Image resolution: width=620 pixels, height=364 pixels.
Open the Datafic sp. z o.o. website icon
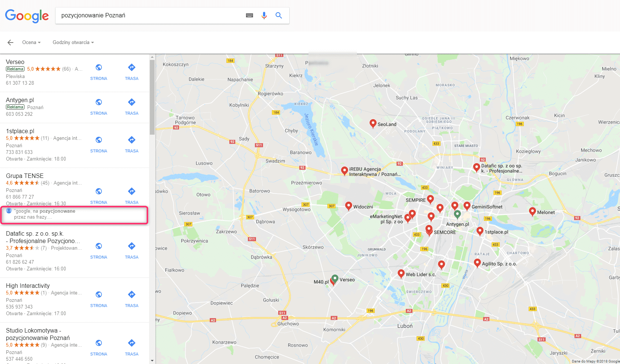99,246
